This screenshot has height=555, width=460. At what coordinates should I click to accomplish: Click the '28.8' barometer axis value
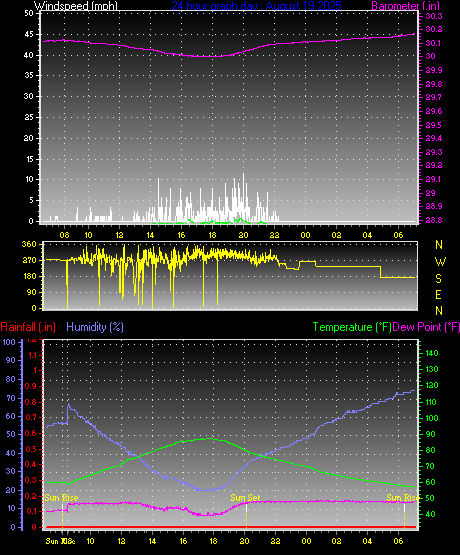pyautogui.click(x=433, y=220)
